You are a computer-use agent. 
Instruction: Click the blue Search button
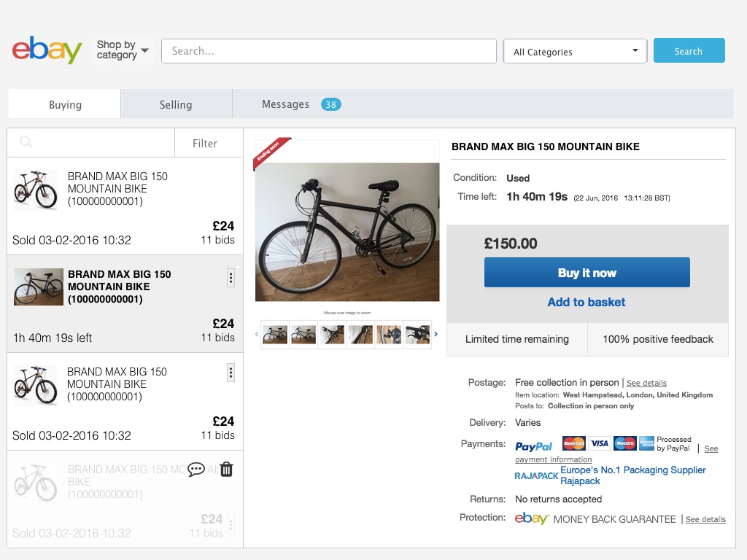pos(689,51)
